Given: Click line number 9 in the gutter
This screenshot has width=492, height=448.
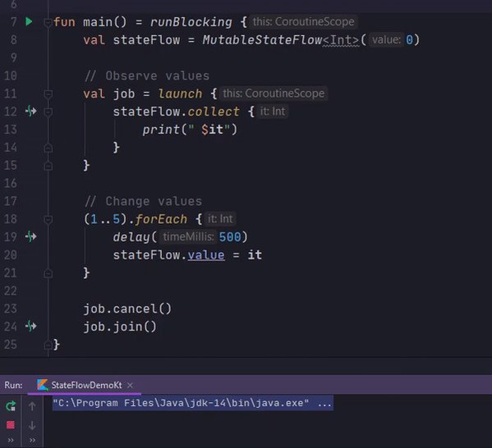Looking at the screenshot, I should (14, 57).
